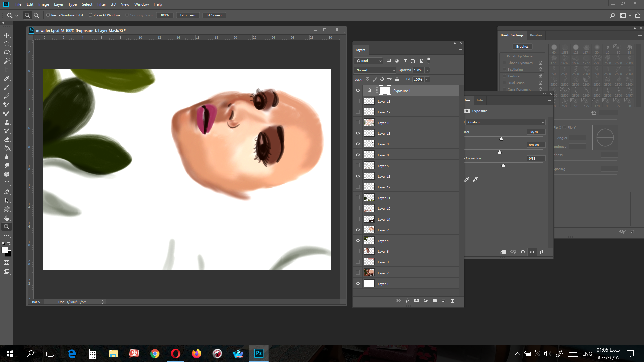Switch to the Brushes tab
This screenshot has width=644, height=362.
536,35
